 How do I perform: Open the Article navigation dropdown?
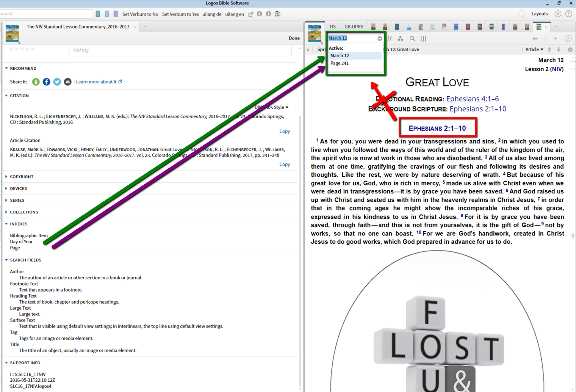click(x=534, y=50)
